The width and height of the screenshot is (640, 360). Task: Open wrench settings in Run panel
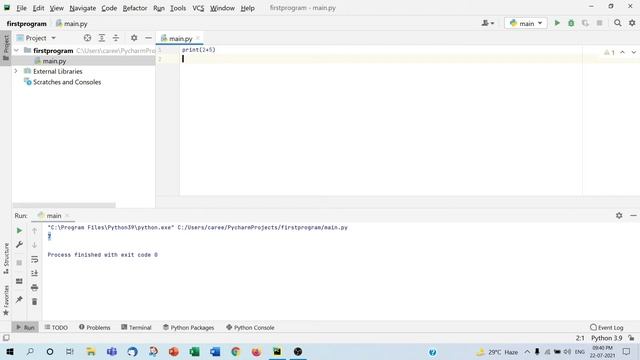19,244
